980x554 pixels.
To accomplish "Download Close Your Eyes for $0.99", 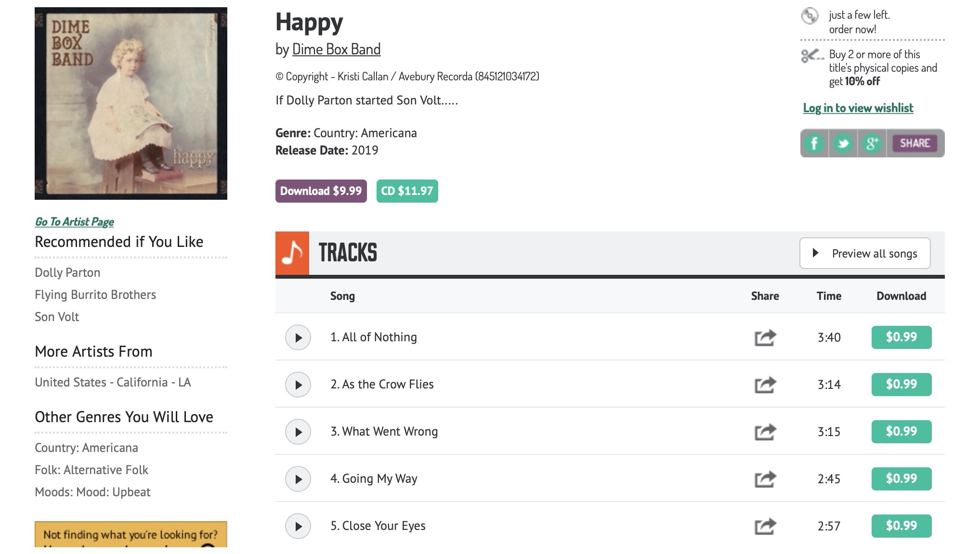I will coord(901,526).
